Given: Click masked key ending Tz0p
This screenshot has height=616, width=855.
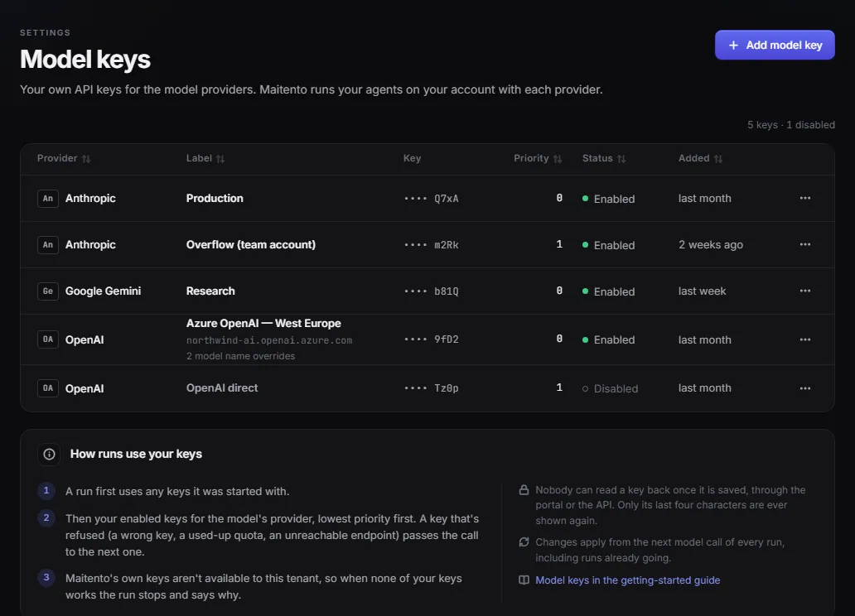Looking at the screenshot, I should click(x=432, y=388).
